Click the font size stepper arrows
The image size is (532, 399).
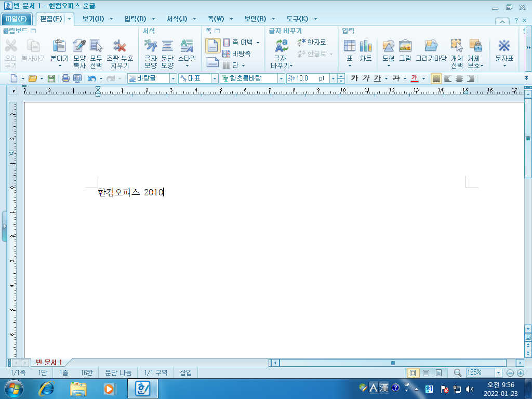[x=341, y=78]
